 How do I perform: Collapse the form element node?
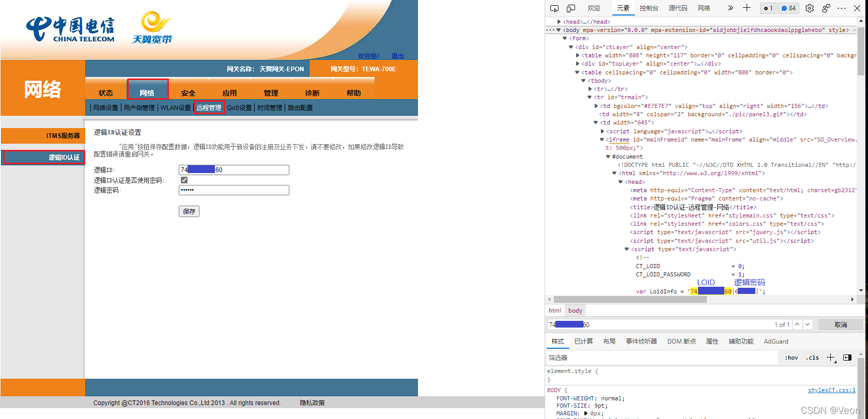(565, 38)
